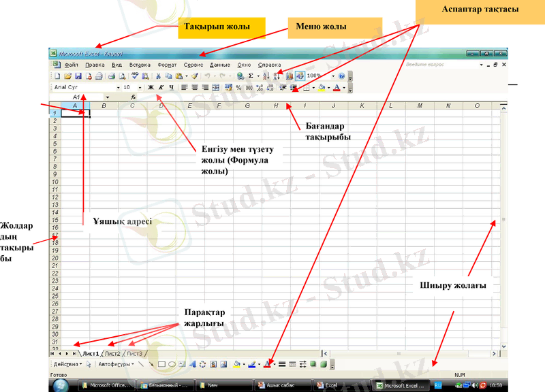Click the Percent Style icon
Image resolution: width=545 pixels, height=392 pixels.
point(239,88)
